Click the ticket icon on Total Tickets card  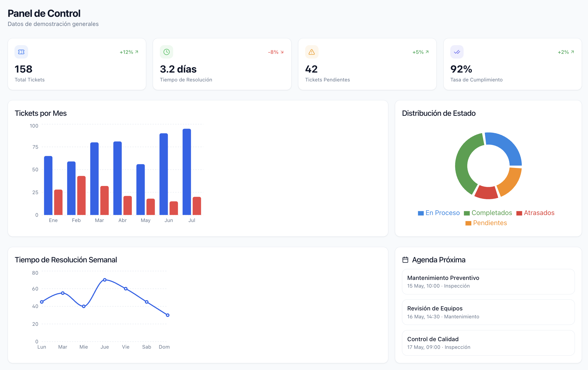[x=21, y=52]
